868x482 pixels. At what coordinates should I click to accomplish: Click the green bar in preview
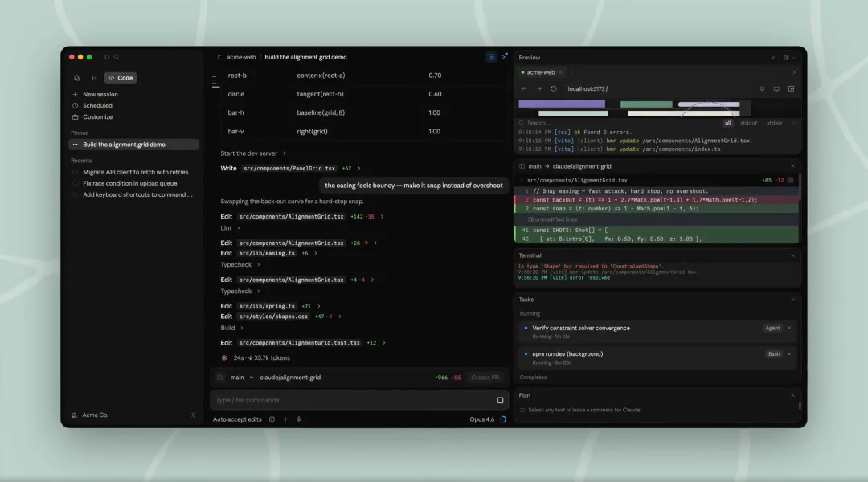646,104
